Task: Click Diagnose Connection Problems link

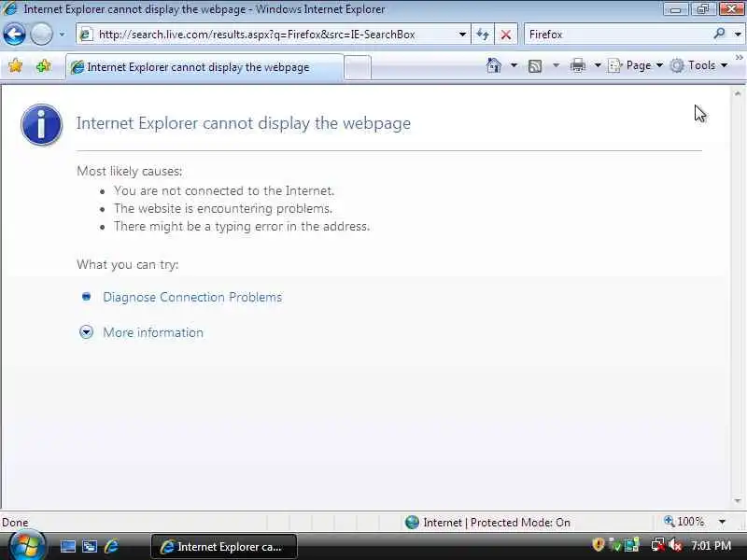Action: click(192, 297)
